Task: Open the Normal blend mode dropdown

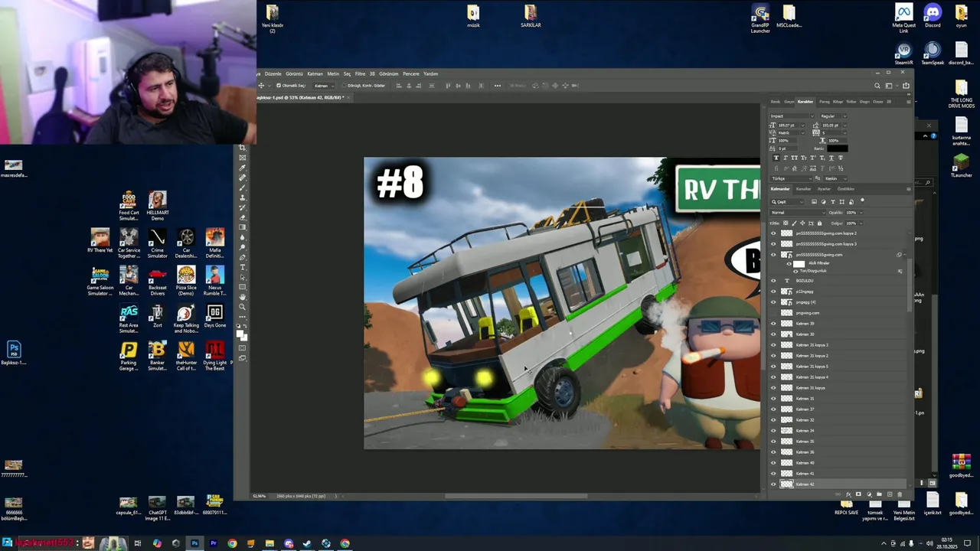Action: (797, 213)
